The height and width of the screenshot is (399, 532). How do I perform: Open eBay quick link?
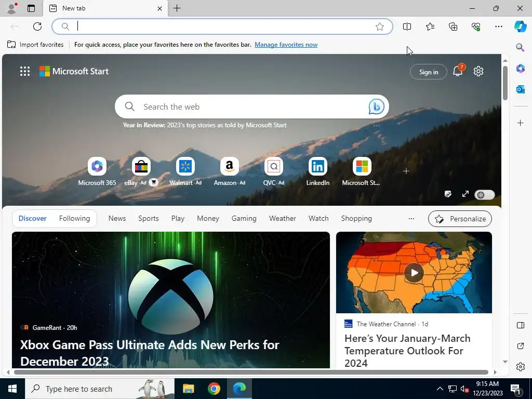141,171
